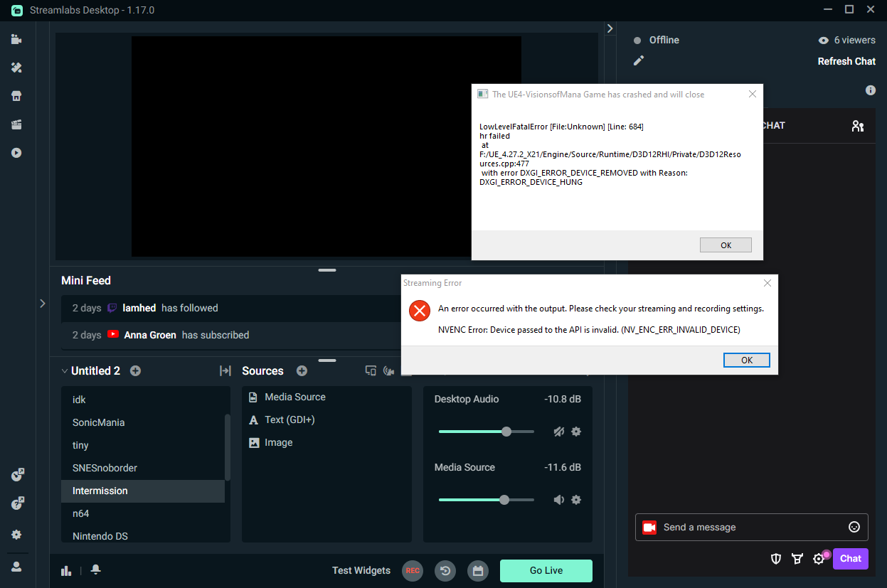Close the Streaming Error dialog with X

[767, 283]
